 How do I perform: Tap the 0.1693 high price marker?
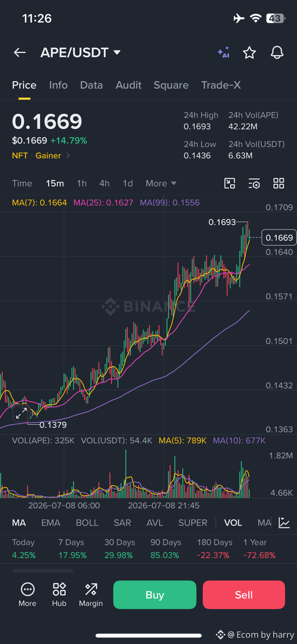(222, 222)
